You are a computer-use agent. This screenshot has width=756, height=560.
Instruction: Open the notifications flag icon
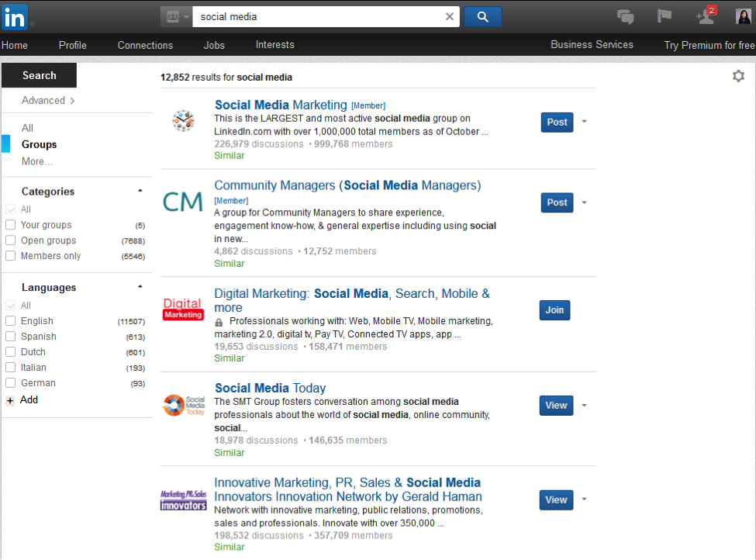(x=665, y=16)
